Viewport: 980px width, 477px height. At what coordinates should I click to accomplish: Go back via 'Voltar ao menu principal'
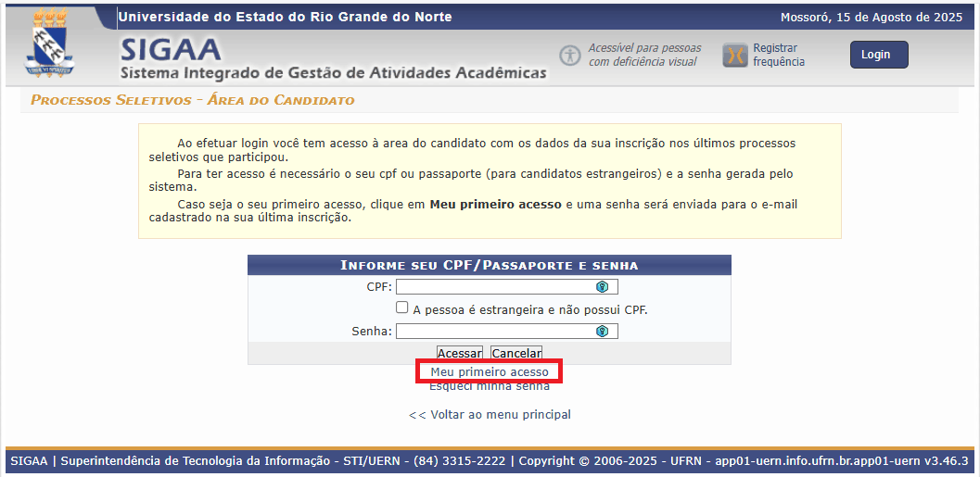pos(490,414)
